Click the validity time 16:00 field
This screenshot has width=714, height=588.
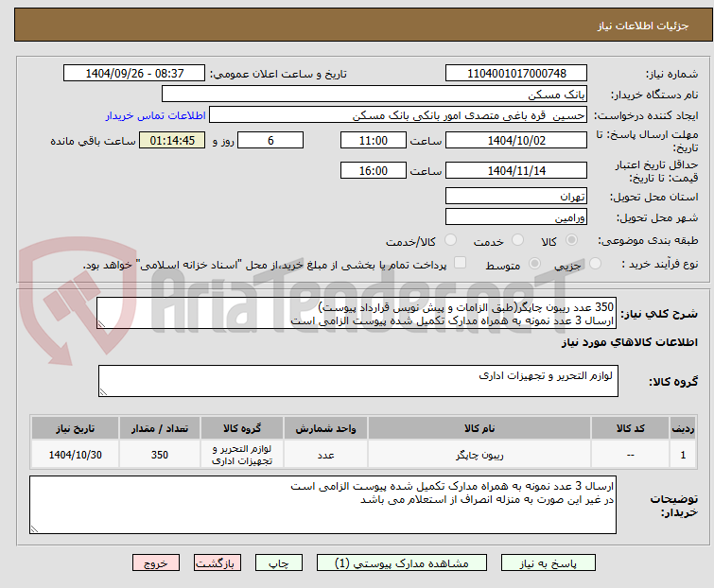pos(374,170)
